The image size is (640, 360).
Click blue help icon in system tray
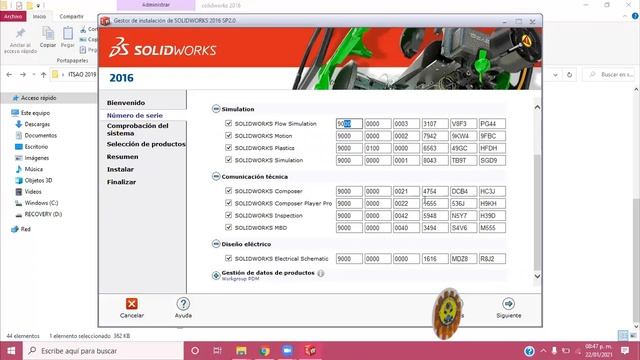click(529, 351)
